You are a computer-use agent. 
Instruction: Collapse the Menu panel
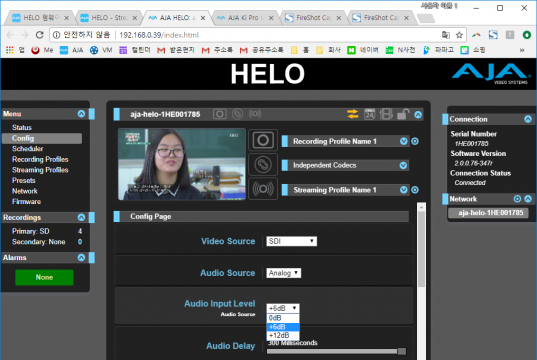click(x=81, y=114)
